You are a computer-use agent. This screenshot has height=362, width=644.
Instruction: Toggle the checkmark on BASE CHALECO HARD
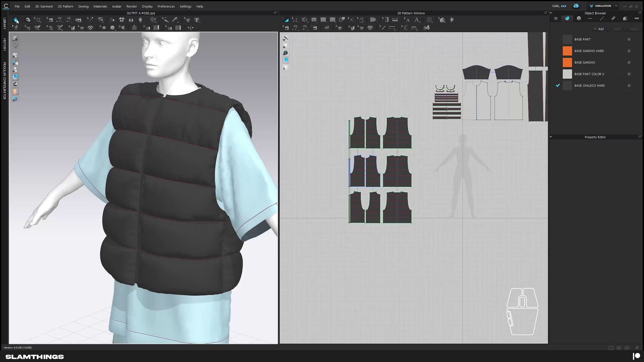coord(558,85)
